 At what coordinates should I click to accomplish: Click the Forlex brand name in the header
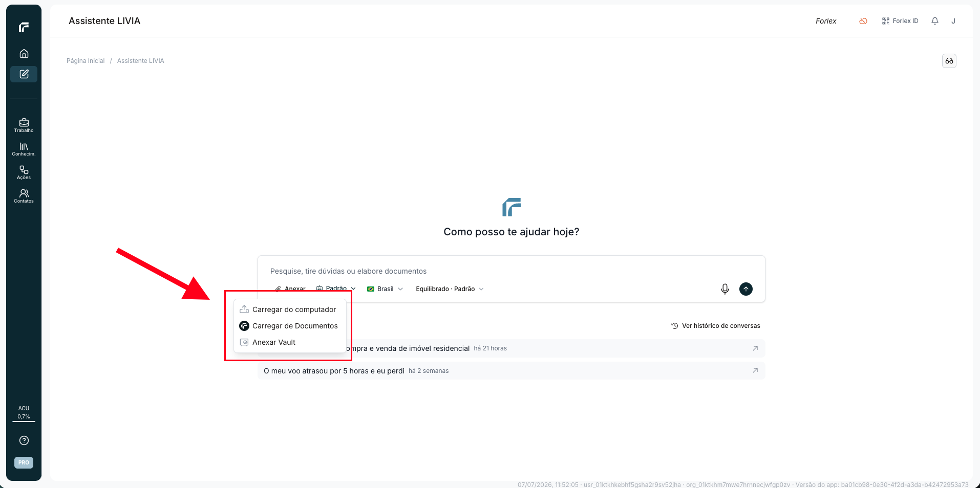[x=826, y=21]
